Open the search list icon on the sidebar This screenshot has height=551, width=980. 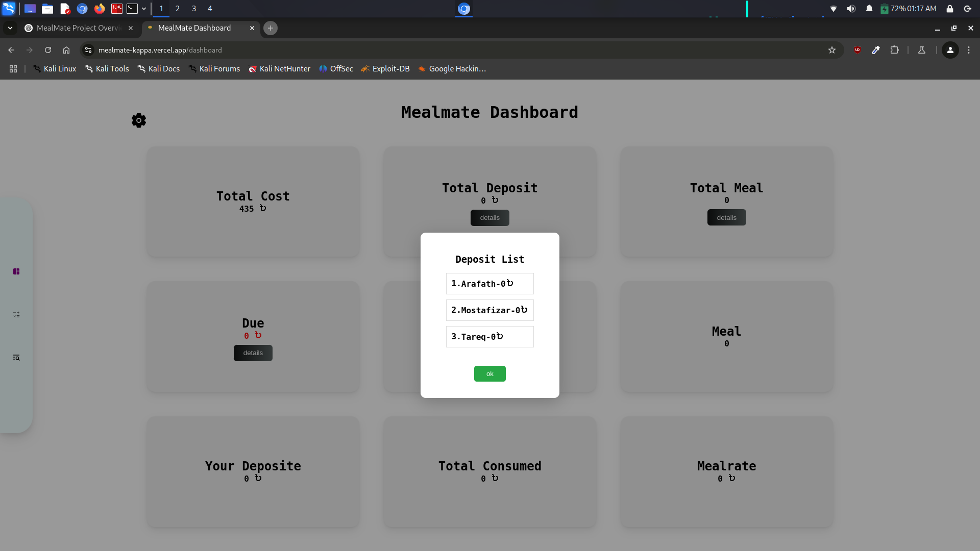click(16, 357)
